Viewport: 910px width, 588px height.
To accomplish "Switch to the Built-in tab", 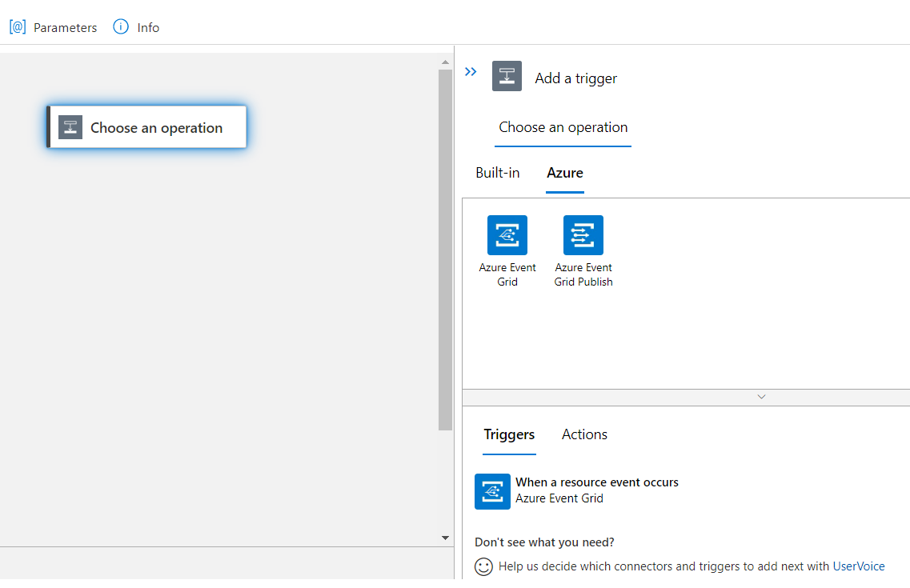I will pos(497,173).
